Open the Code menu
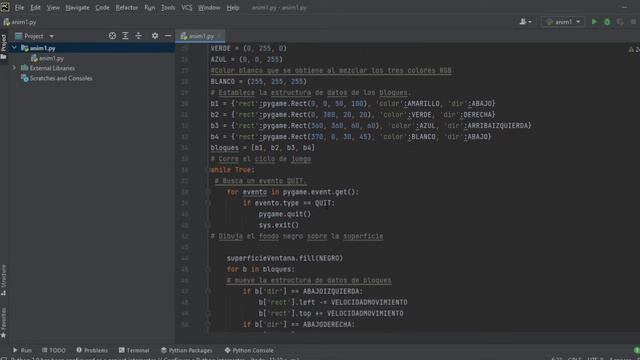640x360 pixels. click(102, 8)
